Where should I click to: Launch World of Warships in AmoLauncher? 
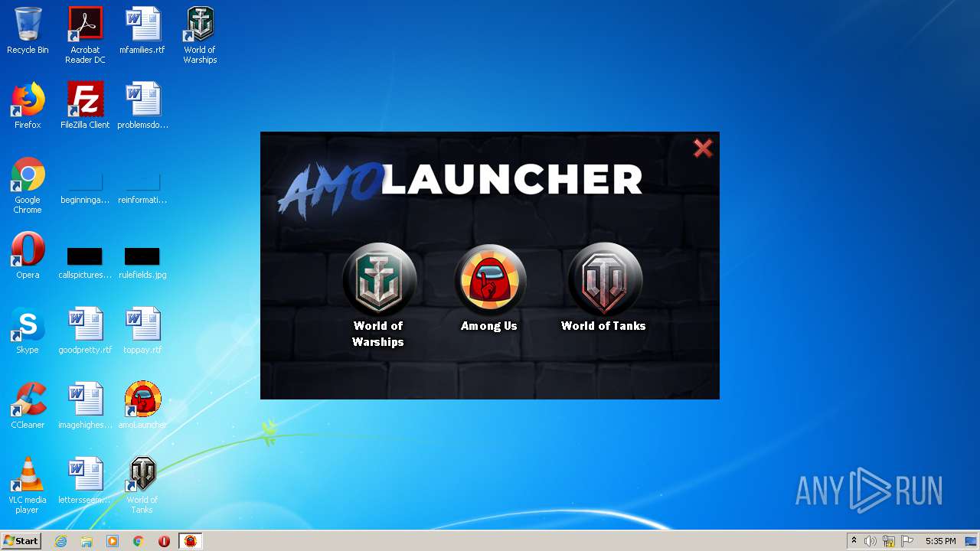(378, 279)
